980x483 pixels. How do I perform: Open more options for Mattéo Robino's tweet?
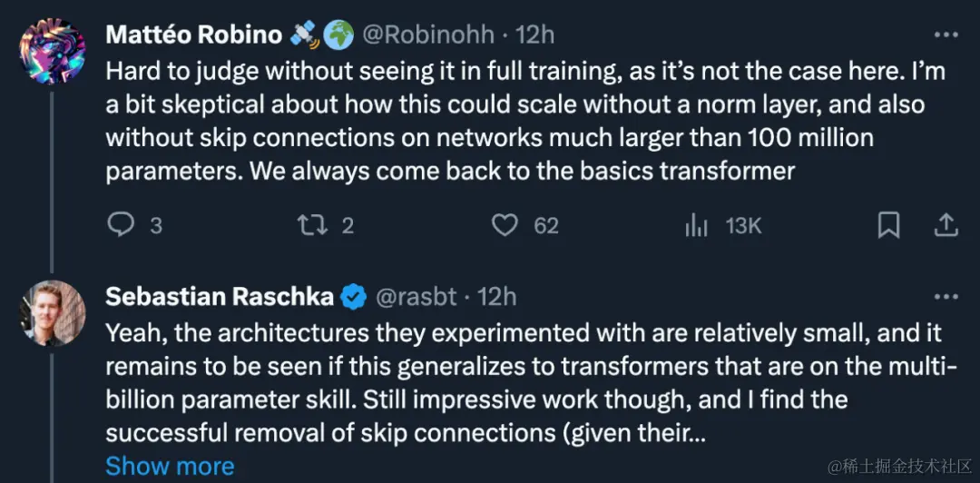coord(946,34)
